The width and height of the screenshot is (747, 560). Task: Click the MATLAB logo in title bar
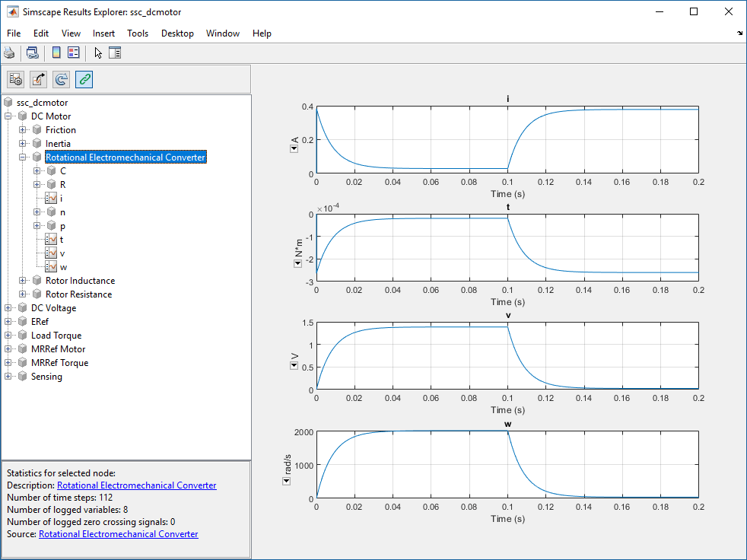pos(12,12)
